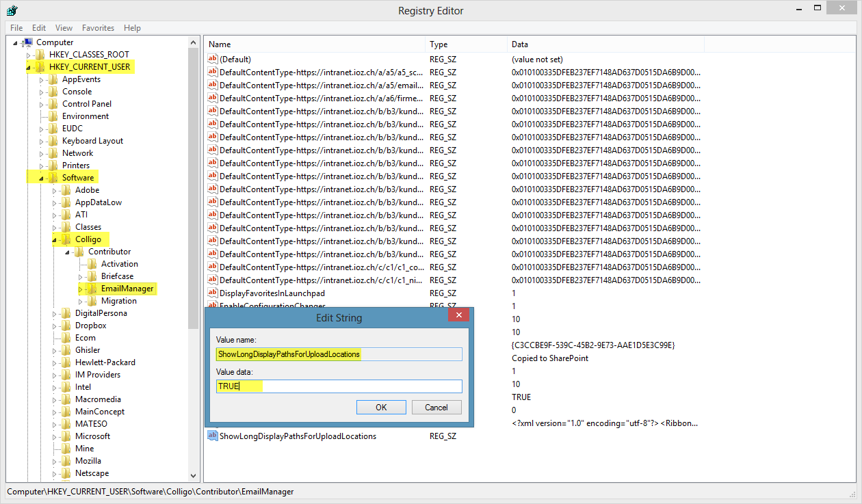Click the Intel folder icon
The image size is (862, 504).
pyautogui.click(x=67, y=387)
